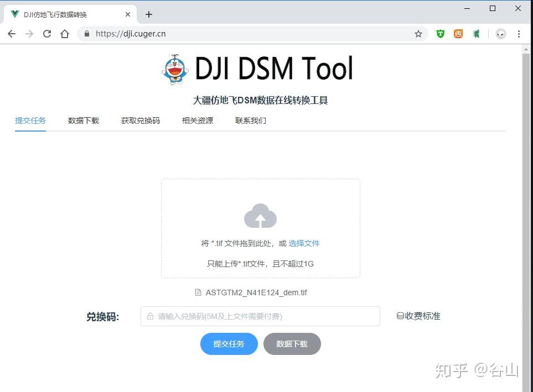The image size is (533, 392).
Task: Click the cloud upload icon
Action: 260,216
